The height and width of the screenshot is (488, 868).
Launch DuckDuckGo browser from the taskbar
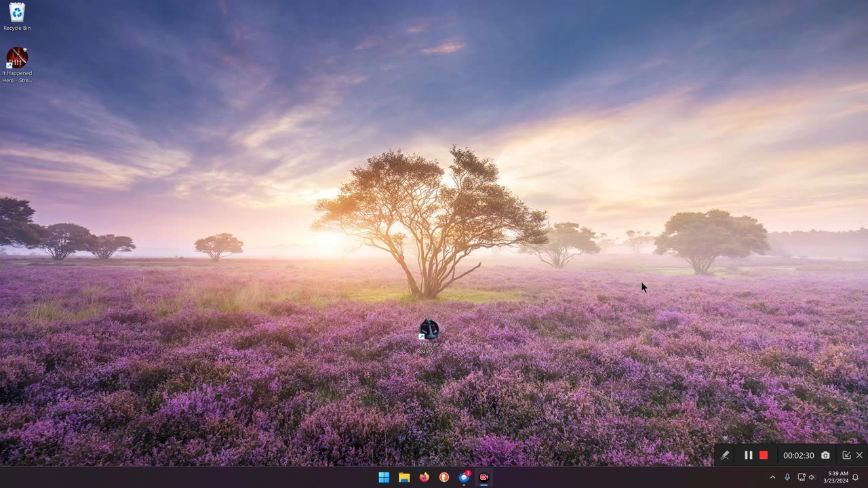coord(444,477)
